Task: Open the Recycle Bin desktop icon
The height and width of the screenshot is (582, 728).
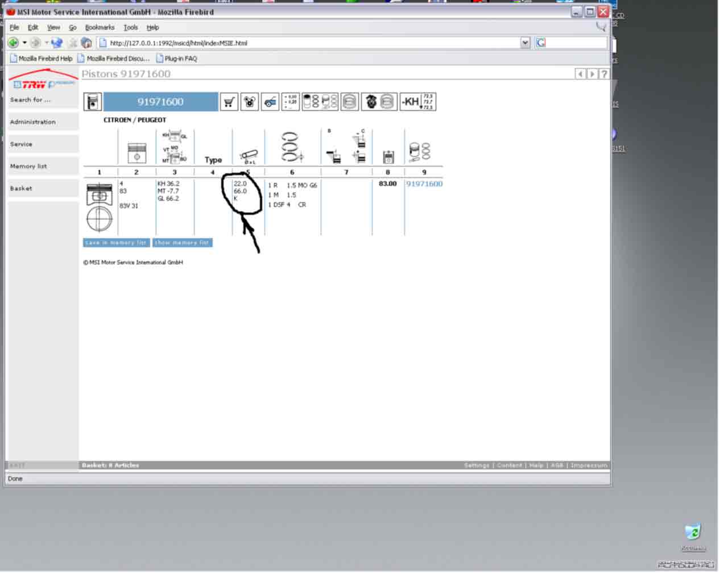Action: click(x=693, y=537)
